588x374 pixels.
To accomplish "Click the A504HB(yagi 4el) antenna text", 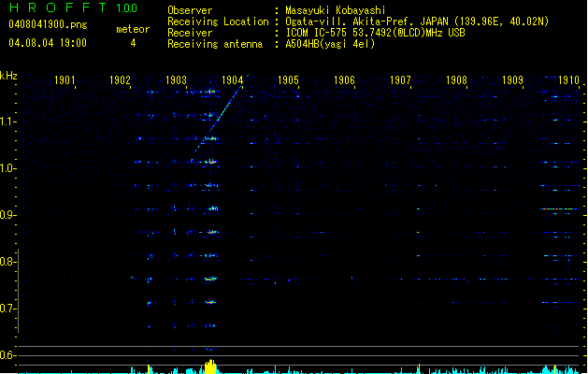I will 330,44.
